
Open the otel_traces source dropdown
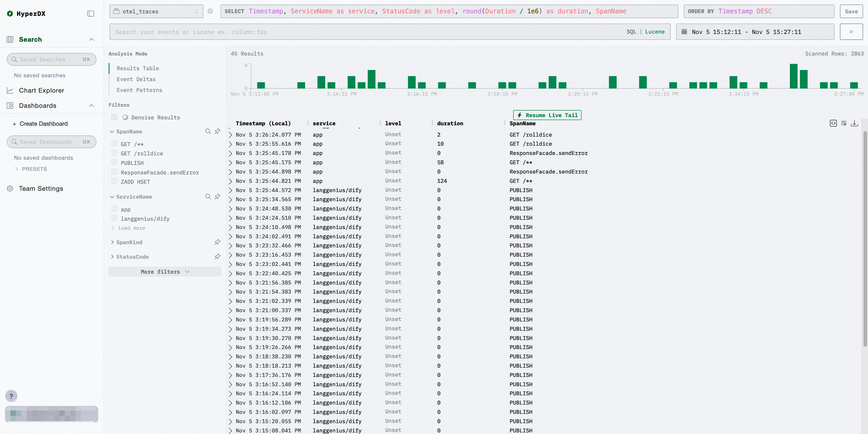pos(156,12)
